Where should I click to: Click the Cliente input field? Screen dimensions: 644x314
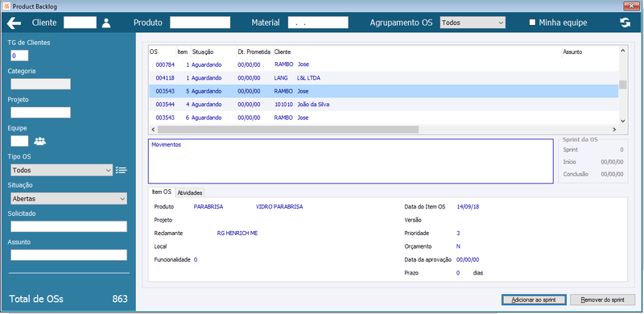pos(80,23)
